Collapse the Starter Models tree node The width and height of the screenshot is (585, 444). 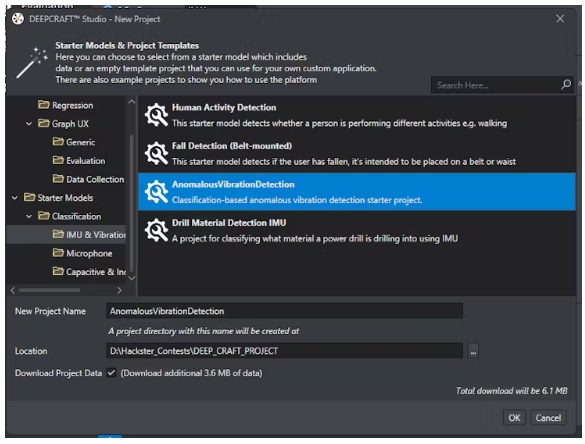click(x=15, y=197)
